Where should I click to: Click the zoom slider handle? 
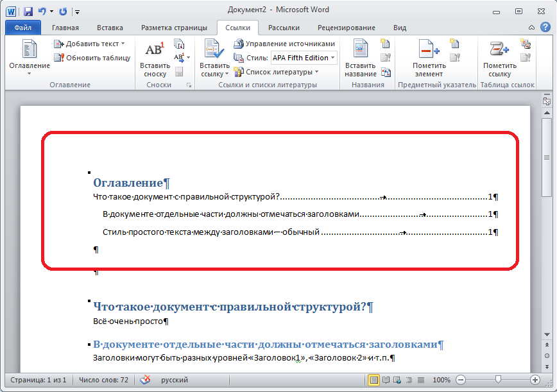(498, 380)
